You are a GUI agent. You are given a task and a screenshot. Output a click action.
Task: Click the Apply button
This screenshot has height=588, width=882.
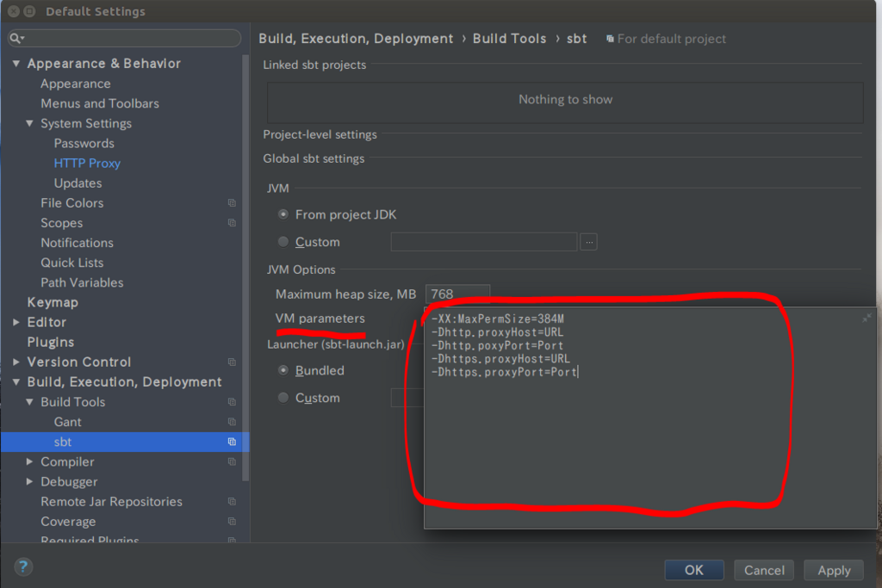[x=834, y=570]
